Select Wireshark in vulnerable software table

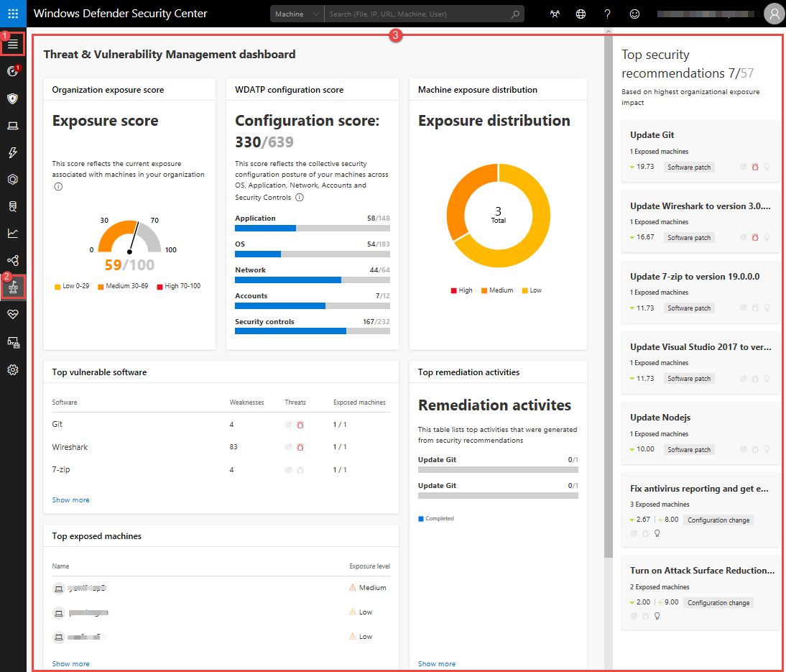click(x=70, y=447)
